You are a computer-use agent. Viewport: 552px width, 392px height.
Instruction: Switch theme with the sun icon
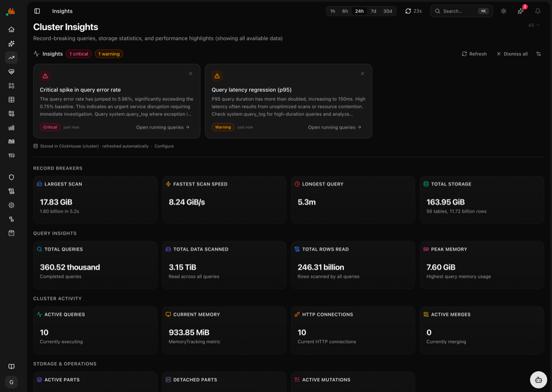[x=503, y=11]
